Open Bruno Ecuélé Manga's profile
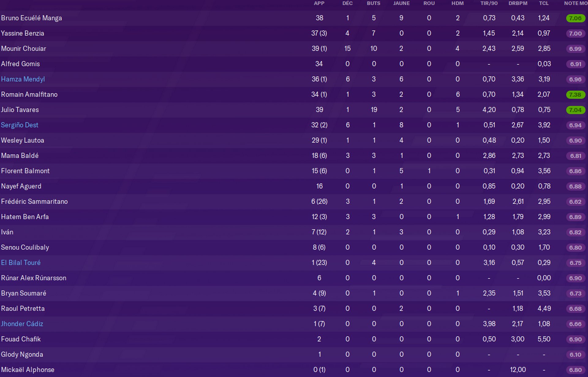The height and width of the screenshot is (377, 588). pos(32,18)
